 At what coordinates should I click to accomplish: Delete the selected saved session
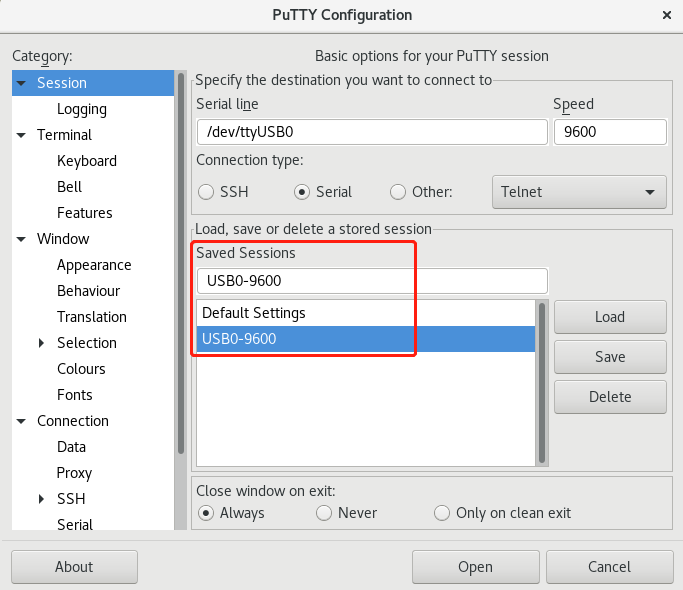pos(609,397)
